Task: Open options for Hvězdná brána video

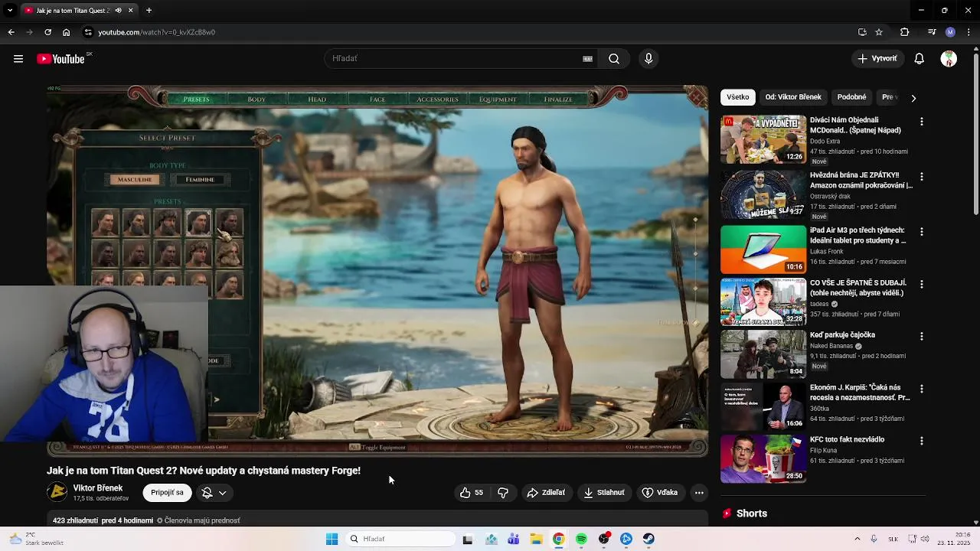Action: [x=921, y=177]
